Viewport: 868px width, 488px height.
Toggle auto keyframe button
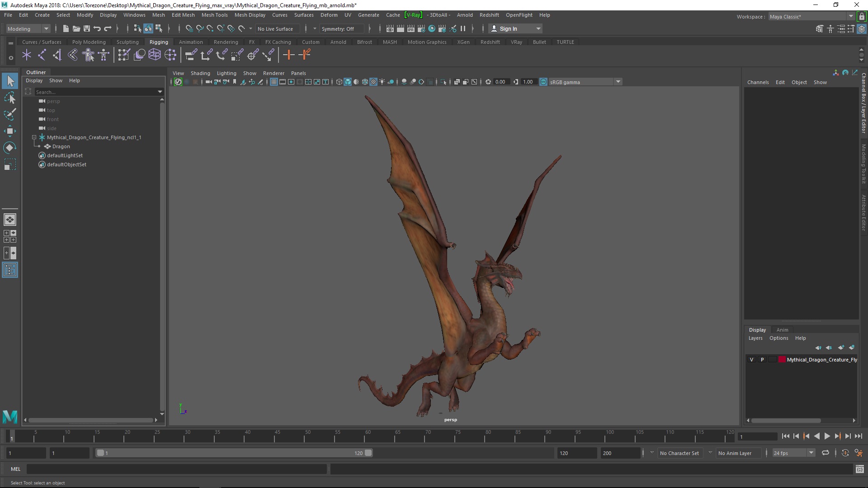coord(845,453)
